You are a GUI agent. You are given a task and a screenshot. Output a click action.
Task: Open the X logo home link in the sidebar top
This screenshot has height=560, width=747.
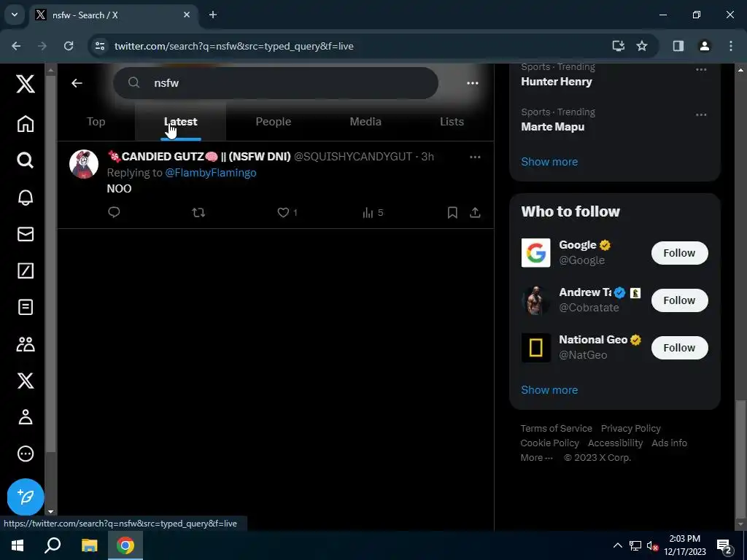(26, 84)
